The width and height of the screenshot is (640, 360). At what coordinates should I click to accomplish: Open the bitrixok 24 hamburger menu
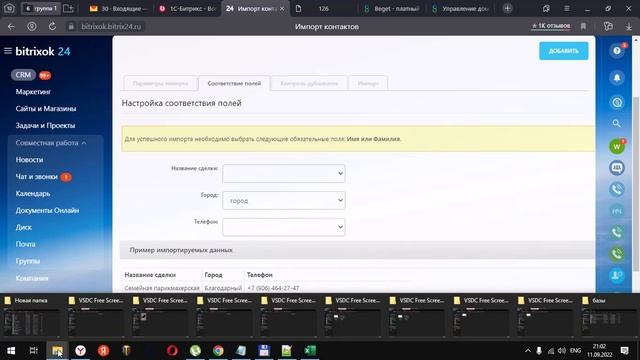point(8,51)
